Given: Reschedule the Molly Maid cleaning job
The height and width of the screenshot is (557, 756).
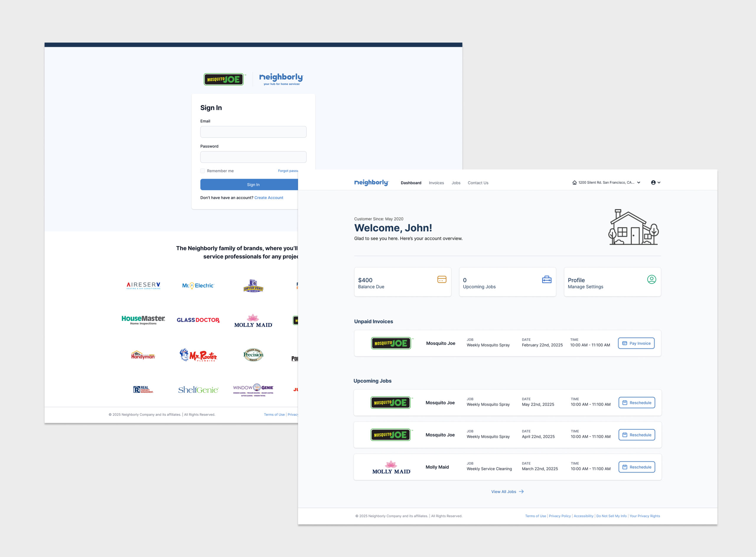Looking at the screenshot, I should [x=636, y=467].
